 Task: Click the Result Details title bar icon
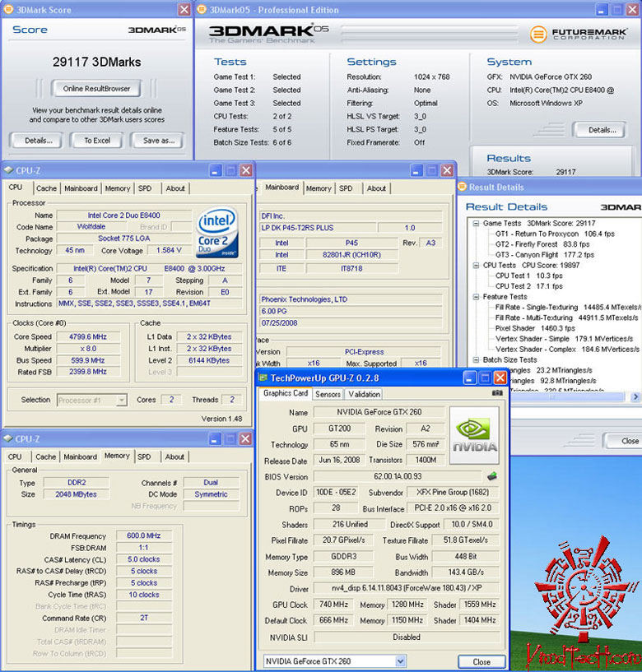coord(463,187)
